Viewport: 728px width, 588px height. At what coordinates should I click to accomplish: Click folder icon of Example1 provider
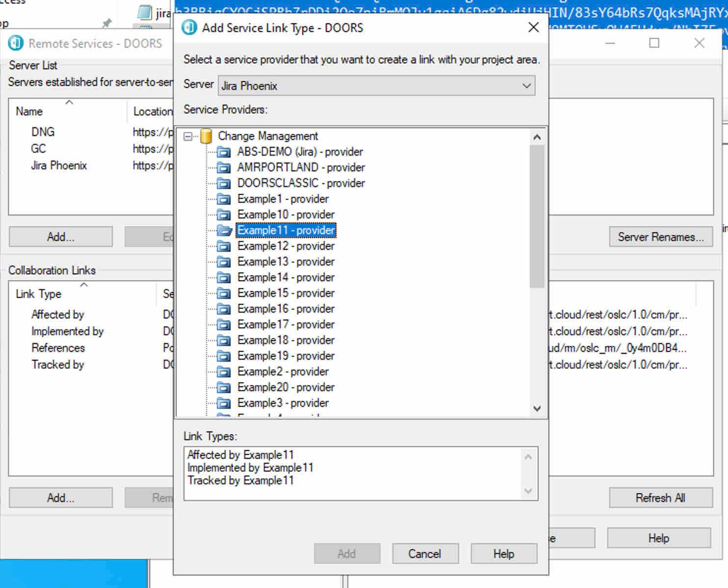(224, 199)
